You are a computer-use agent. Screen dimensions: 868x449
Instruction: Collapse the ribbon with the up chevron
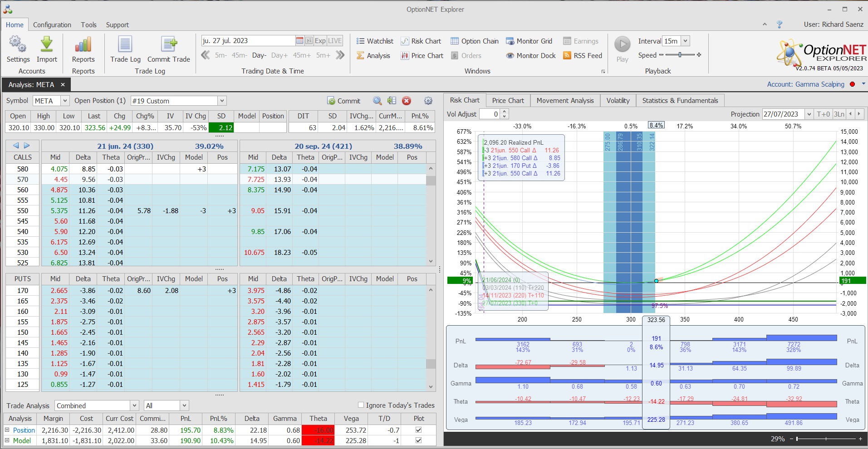pos(765,24)
